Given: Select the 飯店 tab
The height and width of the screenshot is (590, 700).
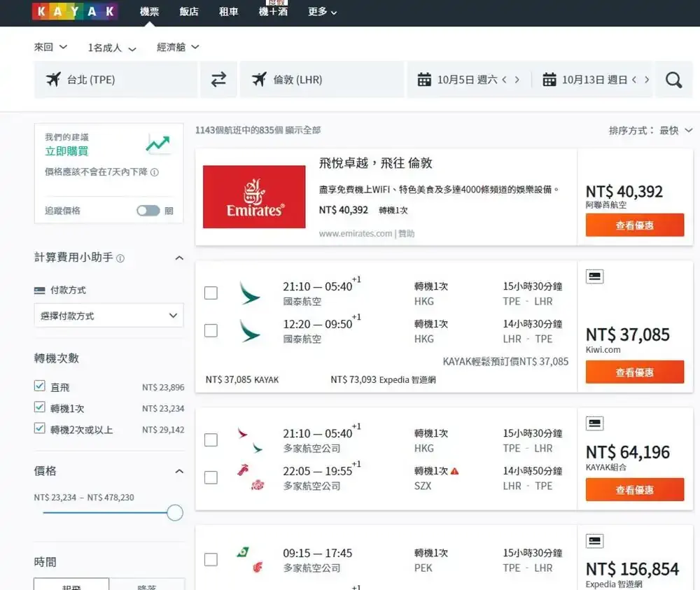Looking at the screenshot, I should click(189, 12).
